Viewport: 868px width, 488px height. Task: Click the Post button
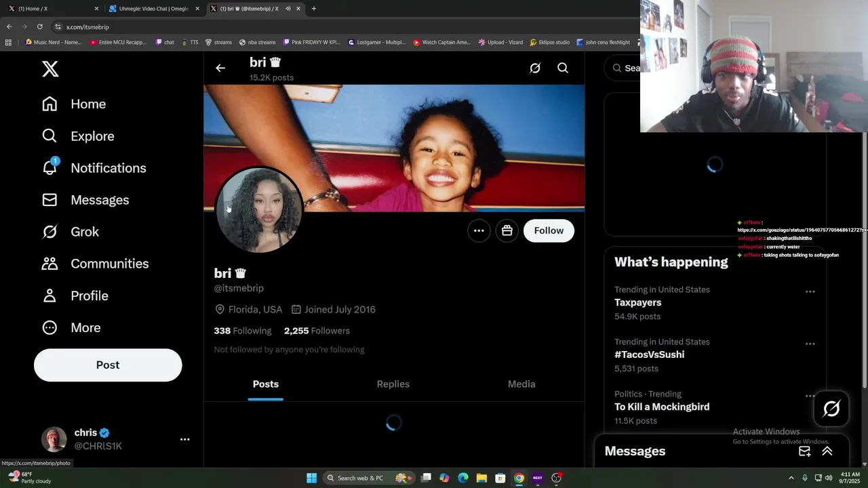(x=108, y=365)
